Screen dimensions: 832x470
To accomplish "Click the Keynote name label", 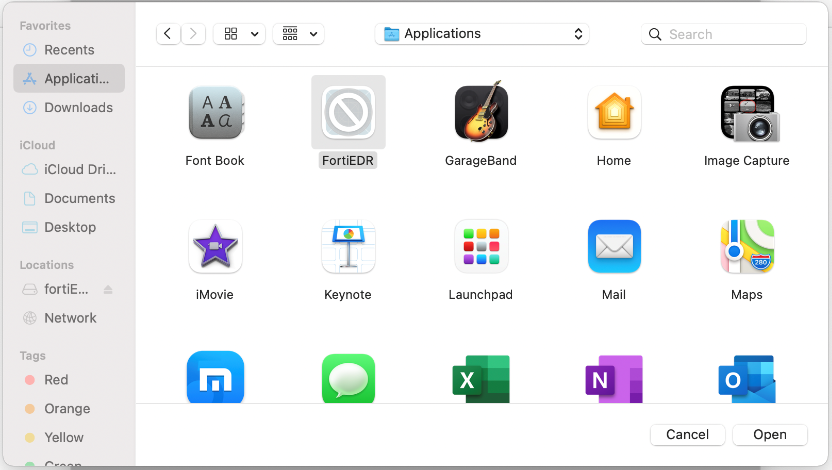I will tap(348, 294).
